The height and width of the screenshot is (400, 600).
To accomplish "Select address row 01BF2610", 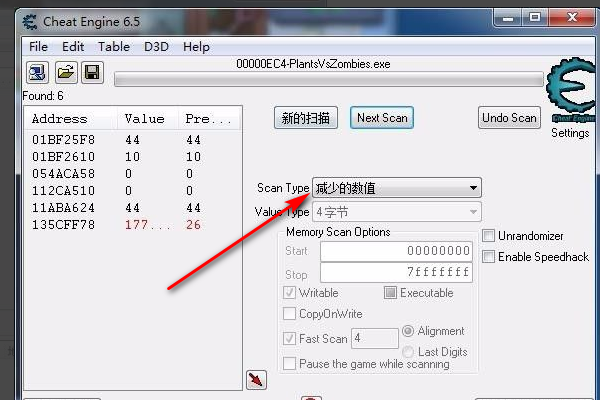I will click(x=133, y=157).
